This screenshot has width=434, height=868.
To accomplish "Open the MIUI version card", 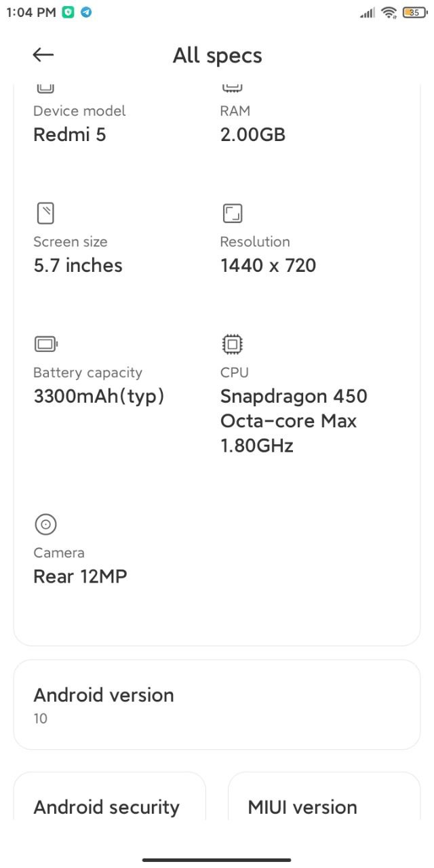I will 324,795.
